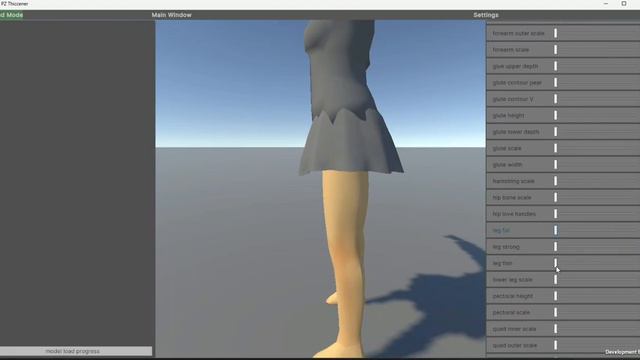Adjust the glute height slider
This screenshot has width=640, height=360.
(556, 116)
